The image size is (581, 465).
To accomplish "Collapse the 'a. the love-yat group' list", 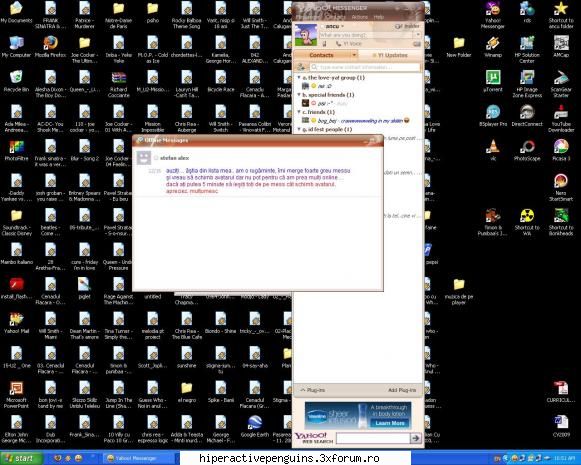I will pos(299,77).
